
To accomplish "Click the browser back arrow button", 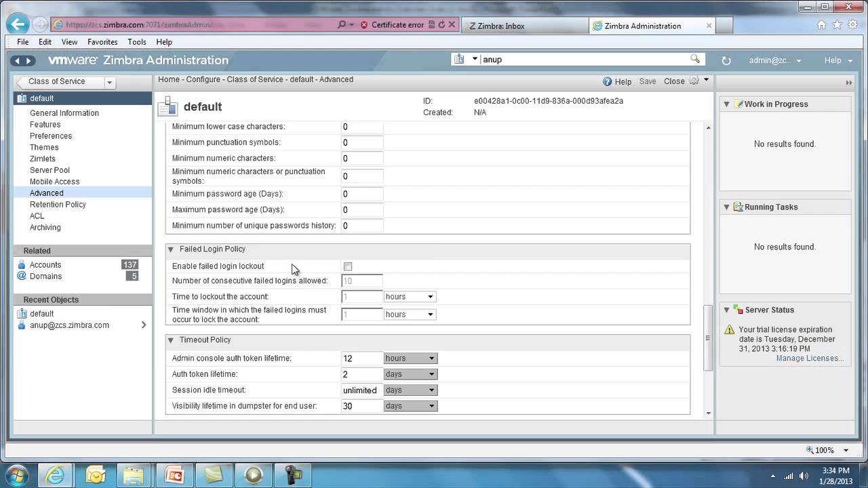I will tap(18, 24).
